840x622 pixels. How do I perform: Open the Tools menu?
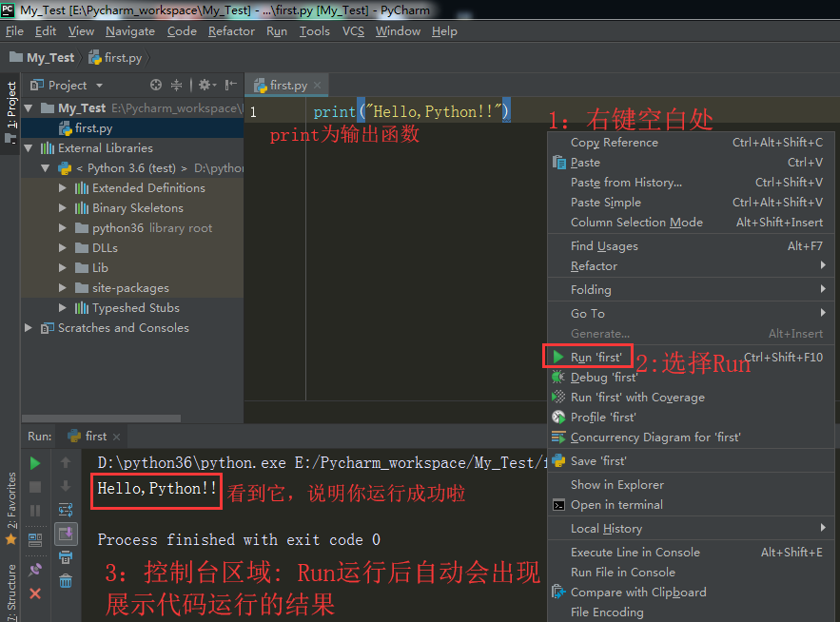315,30
